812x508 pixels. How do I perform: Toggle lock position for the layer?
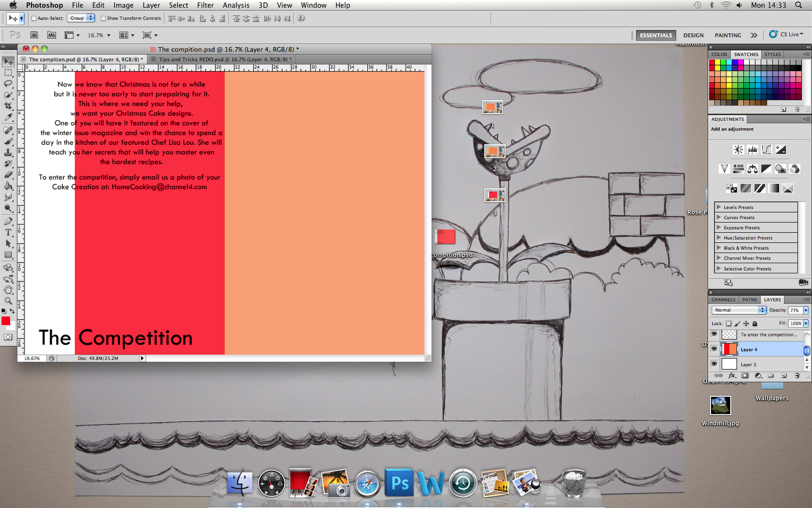(746, 324)
